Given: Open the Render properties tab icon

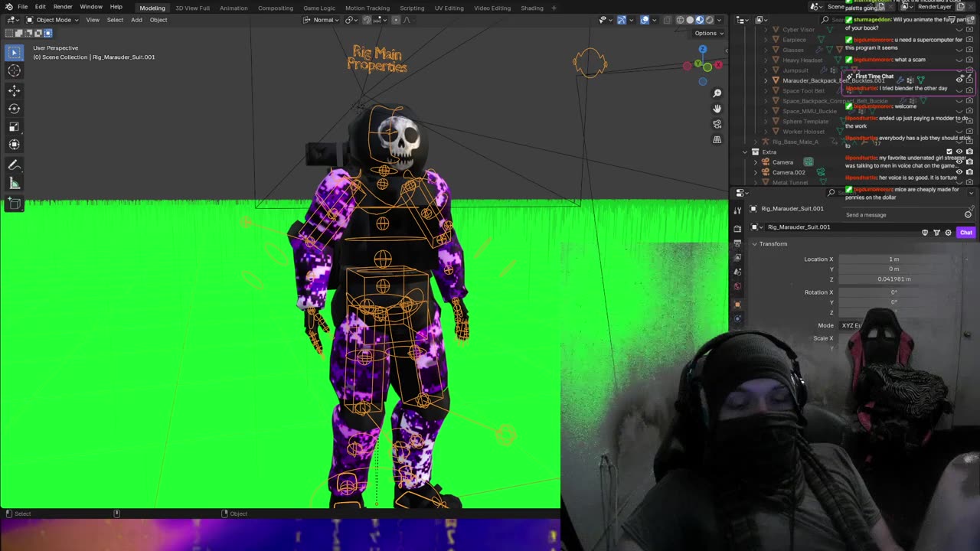Looking at the screenshot, I should [x=737, y=228].
